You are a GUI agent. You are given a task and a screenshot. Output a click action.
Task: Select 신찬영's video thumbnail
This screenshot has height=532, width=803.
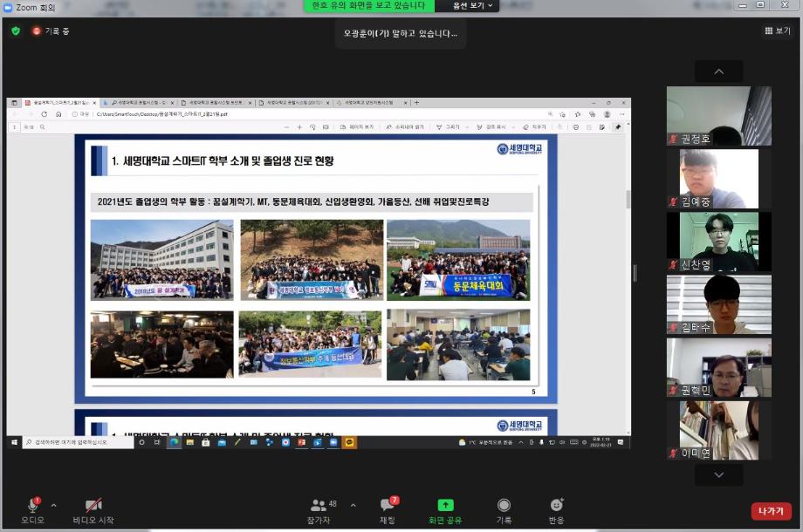coord(718,242)
